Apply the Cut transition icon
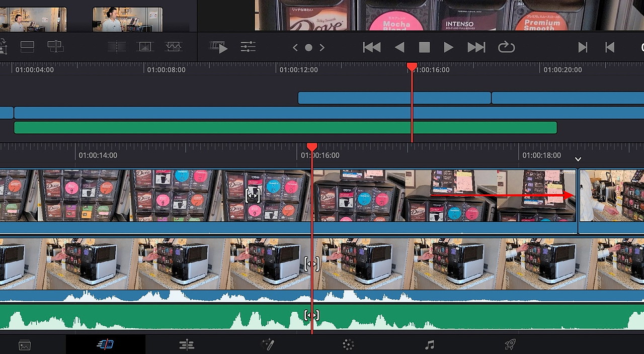 (x=117, y=47)
